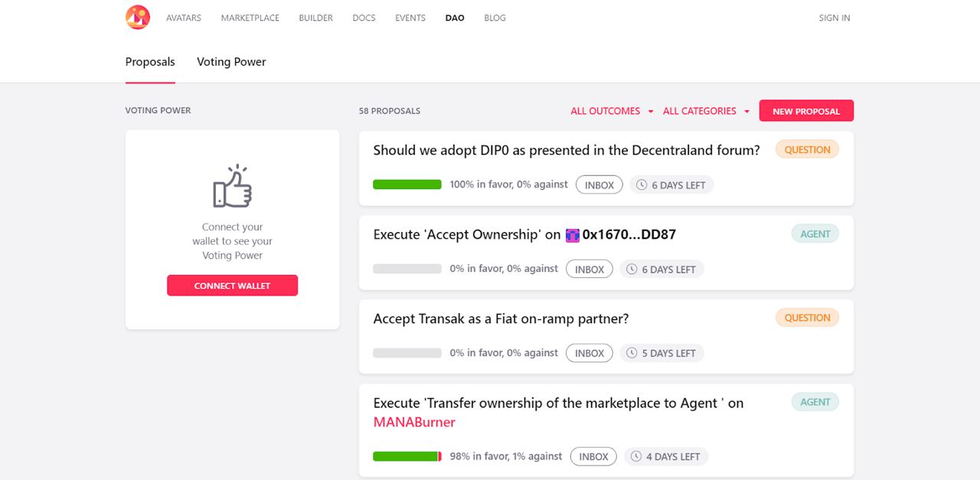Open Docs in the navigation bar
This screenshot has width=980, height=480.
tap(364, 18)
